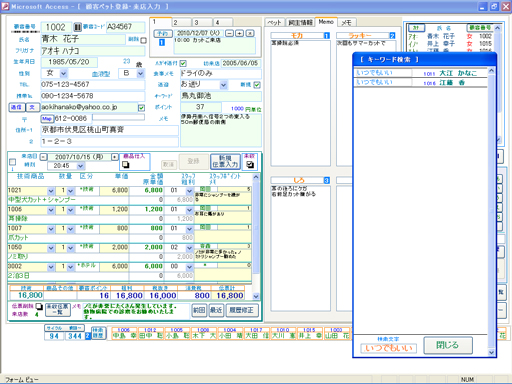
Task: Click blue badge 2 beside pet ラッキー
Action: [392, 35]
